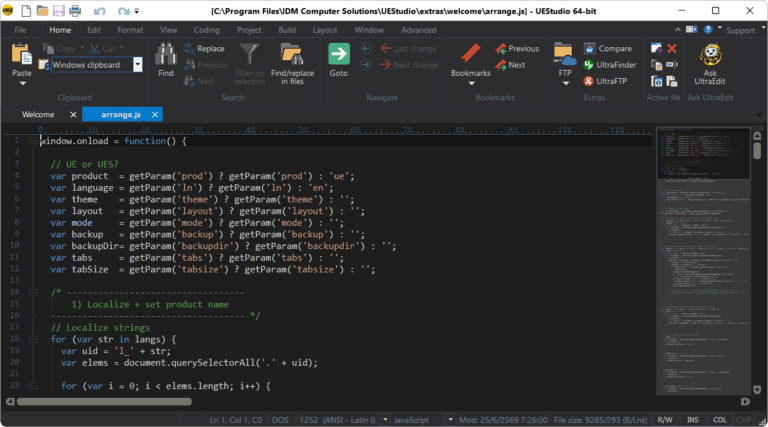Click the FTP folder cloud icon

coord(565,54)
